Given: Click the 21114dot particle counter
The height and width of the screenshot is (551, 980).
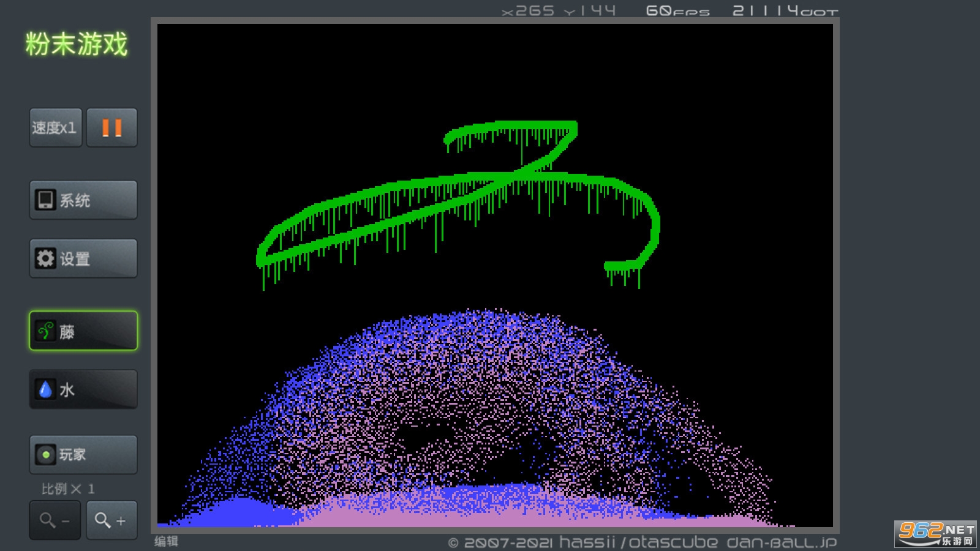Looking at the screenshot, I should 785,11.
